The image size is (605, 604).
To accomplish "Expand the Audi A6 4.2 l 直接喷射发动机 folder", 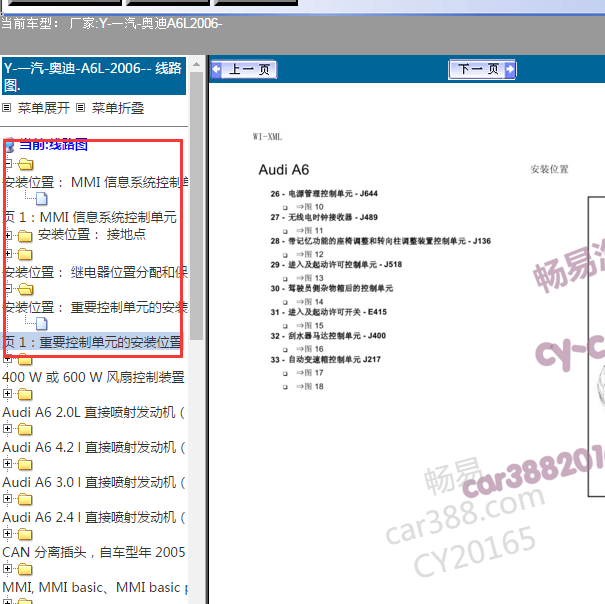I will click(7, 428).
